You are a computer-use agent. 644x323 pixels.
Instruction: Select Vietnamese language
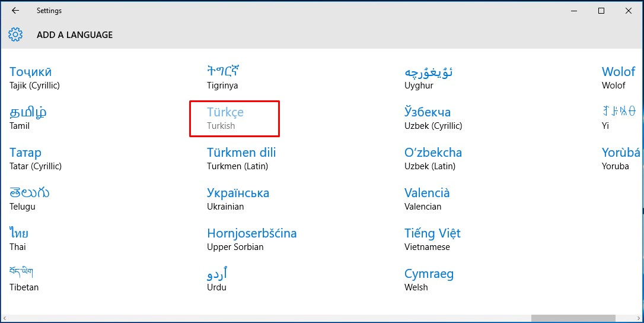coord(432,239)
